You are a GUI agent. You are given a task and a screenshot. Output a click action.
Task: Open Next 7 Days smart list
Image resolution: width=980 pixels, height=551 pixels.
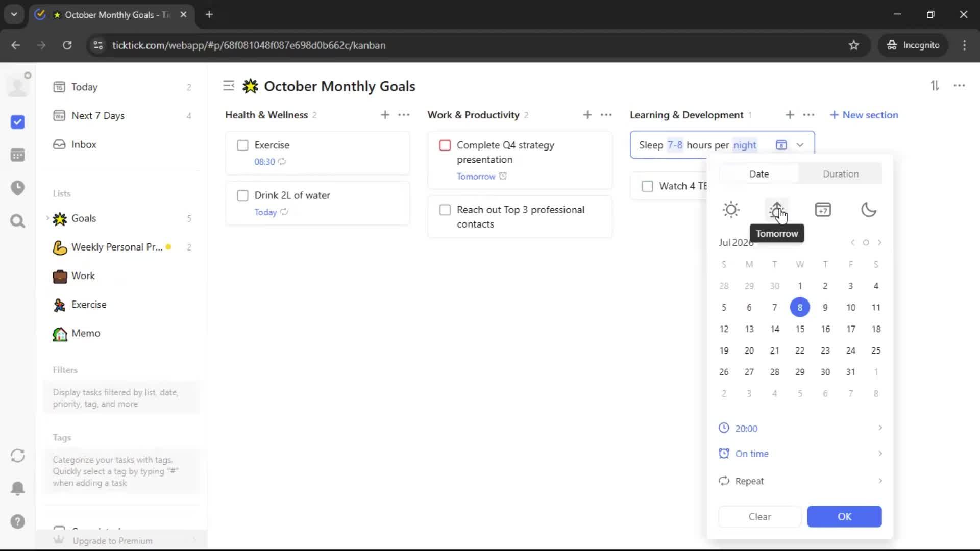point(98,116)
